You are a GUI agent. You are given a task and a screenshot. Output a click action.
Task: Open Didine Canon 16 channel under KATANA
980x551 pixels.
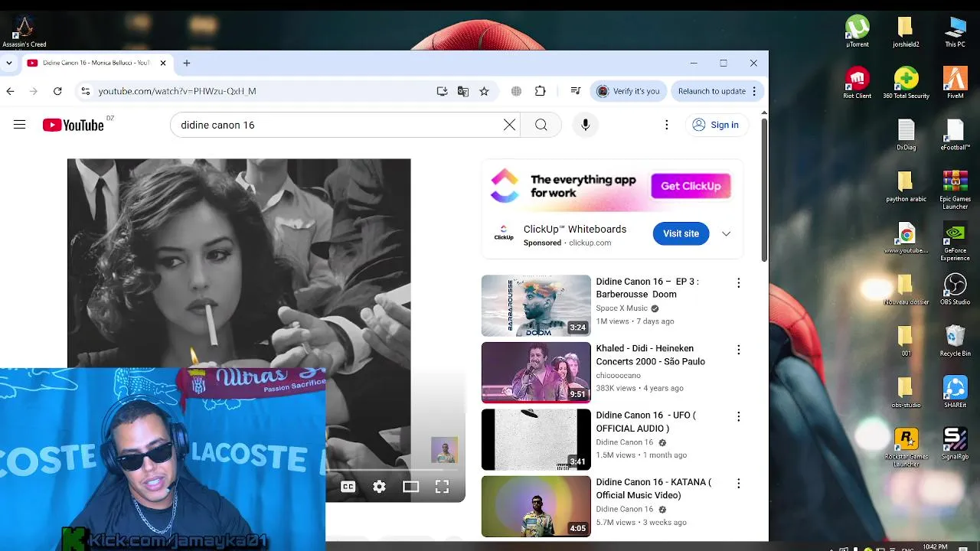[x=625, y=509]
